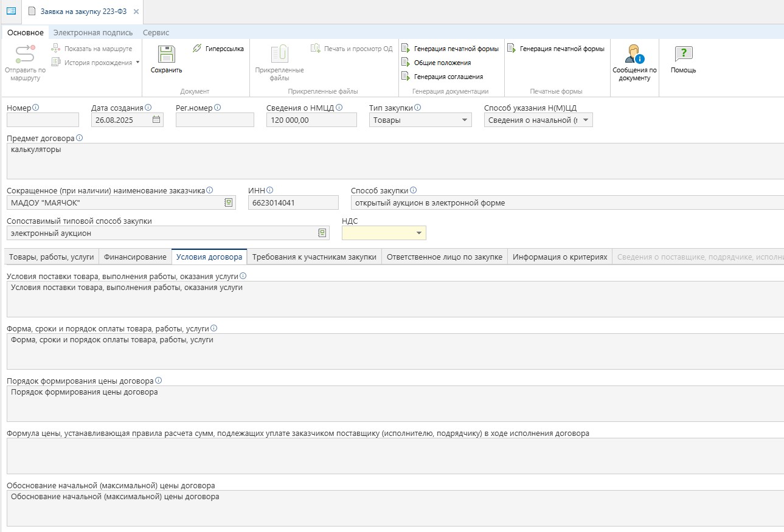Open Сообщения по документу icon

[634, 55]
